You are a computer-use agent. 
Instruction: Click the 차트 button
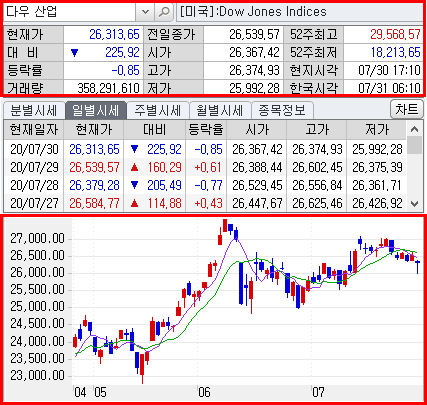pyautogui.click(x=406, y=109)
